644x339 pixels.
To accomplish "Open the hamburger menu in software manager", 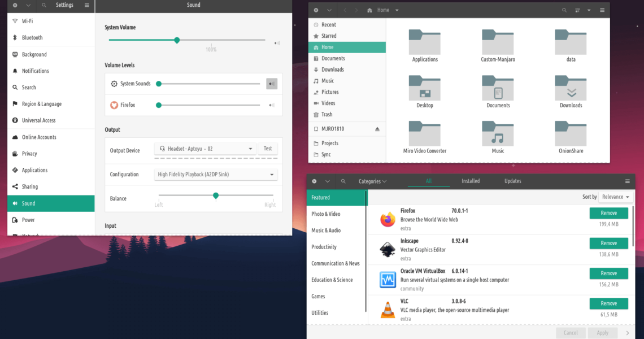I will [627, 181].
